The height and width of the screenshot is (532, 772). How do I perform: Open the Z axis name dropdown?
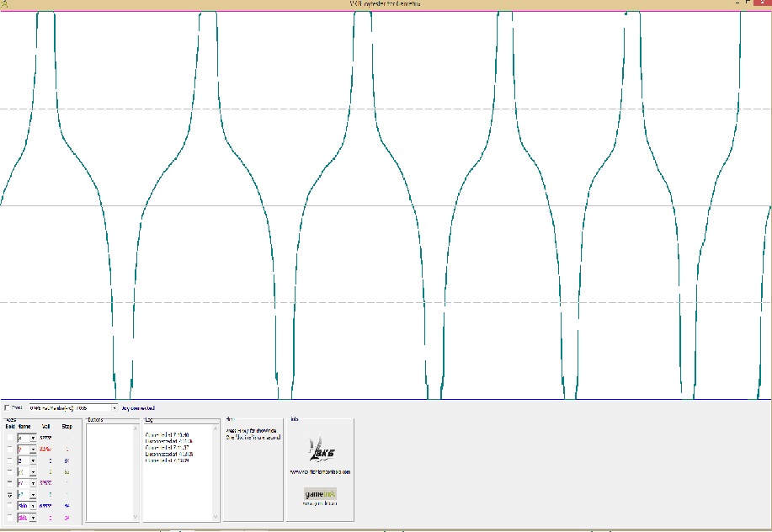tap(33, 460)
